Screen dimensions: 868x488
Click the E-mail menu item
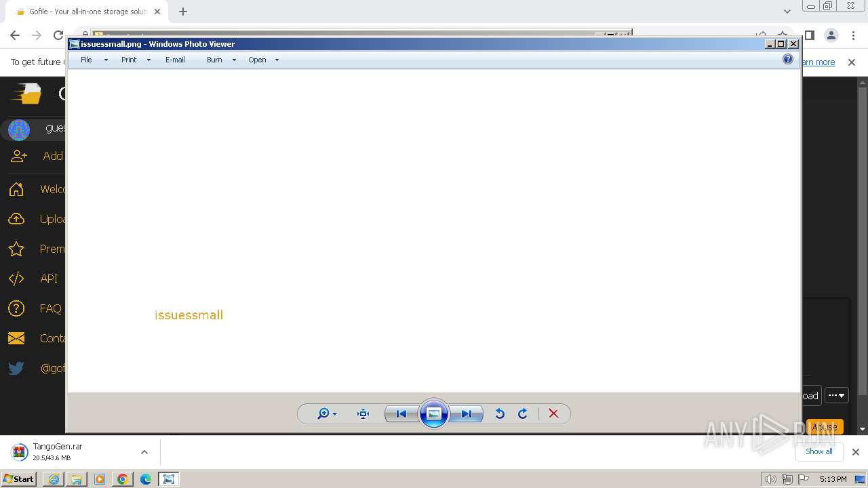tap(175, 60)
